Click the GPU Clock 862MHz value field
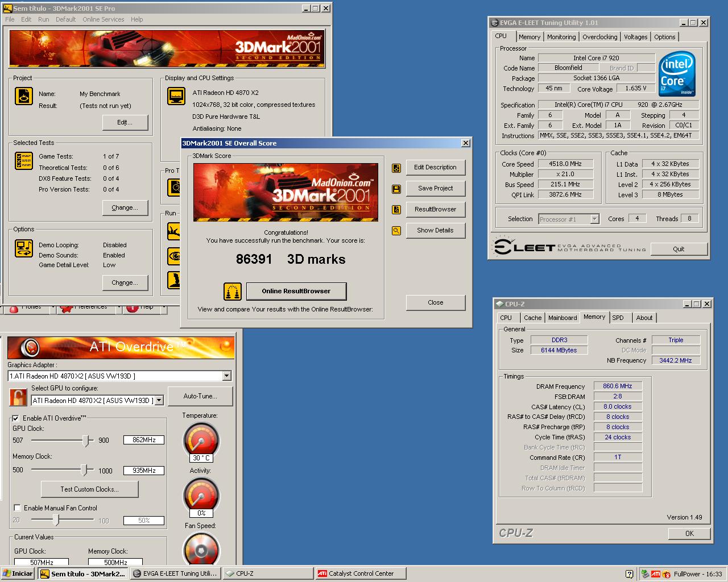 144,440
